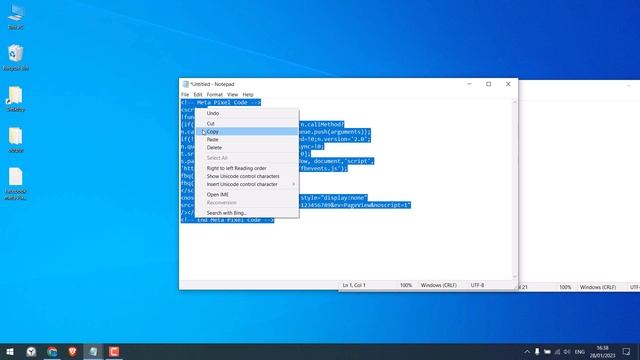Viewport: 640px width, 360px height.
Task: Open This PC desktop icon
Action: [x=16, y=17]
